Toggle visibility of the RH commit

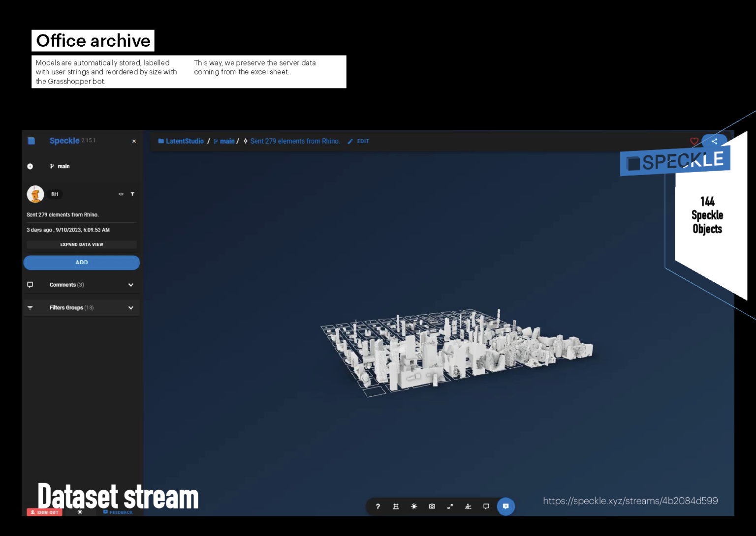tap(121, 194)
